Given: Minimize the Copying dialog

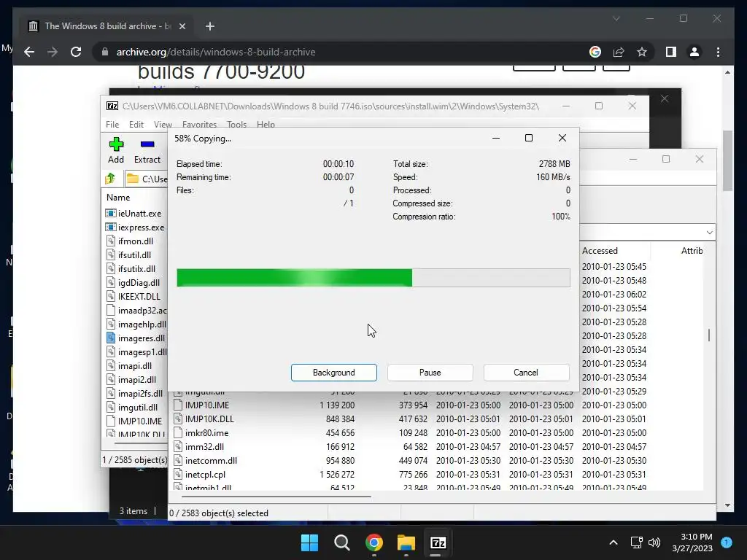Looking at the screenshot, I should coord(496,138).
